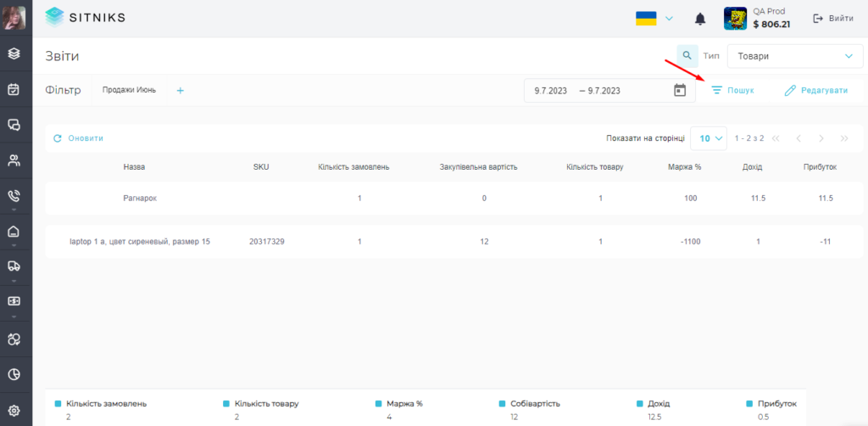
Task: Select the Продажи Июнь saved filter
Action: tap(129, 90)
